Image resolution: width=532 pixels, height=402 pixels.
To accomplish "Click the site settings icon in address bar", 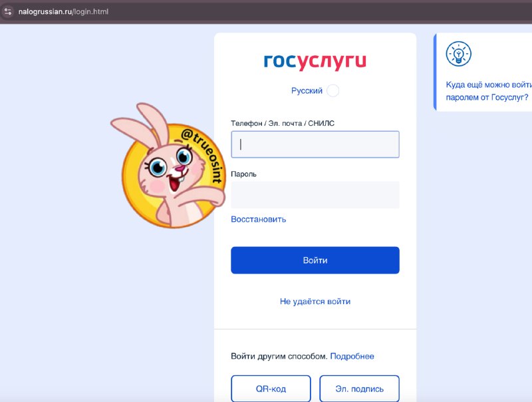I will pyautogui.click(x=8, y=11).
